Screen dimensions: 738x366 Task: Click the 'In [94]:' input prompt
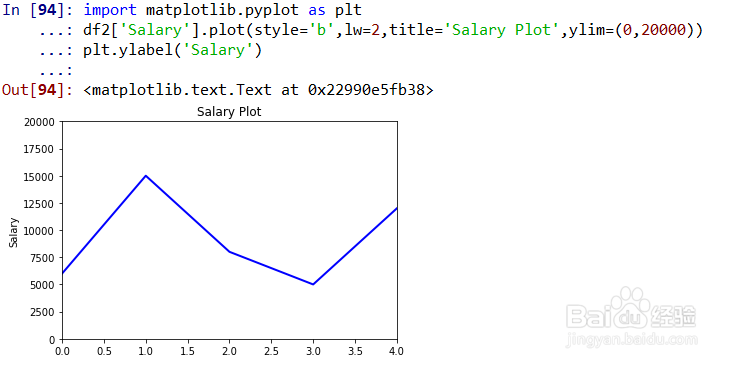pyautogui.click(x=38, y=10)
